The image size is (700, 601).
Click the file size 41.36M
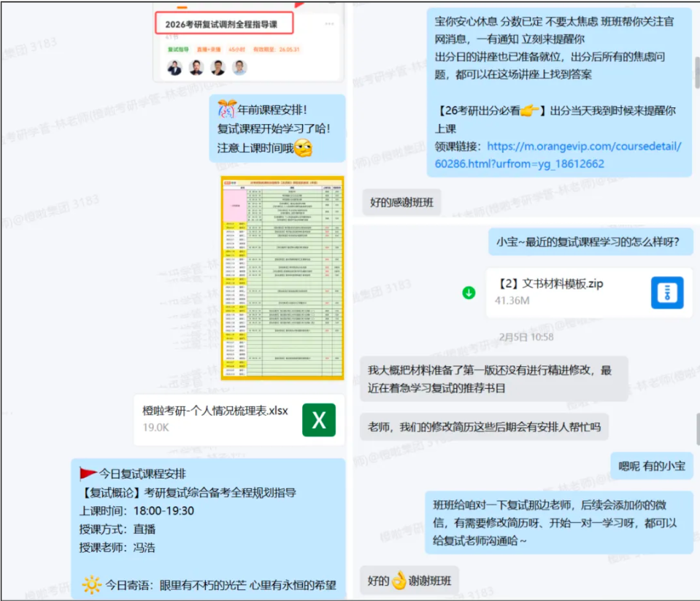point(512,300)
